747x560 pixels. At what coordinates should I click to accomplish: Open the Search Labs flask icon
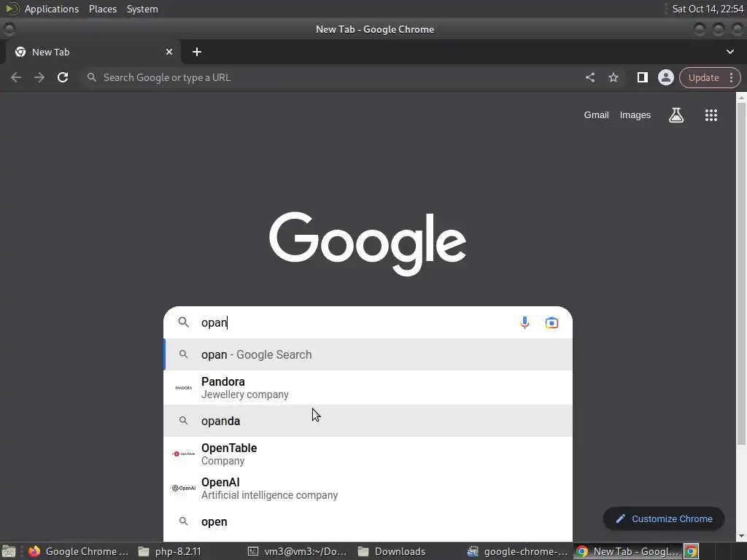click(x=676, y=114)
